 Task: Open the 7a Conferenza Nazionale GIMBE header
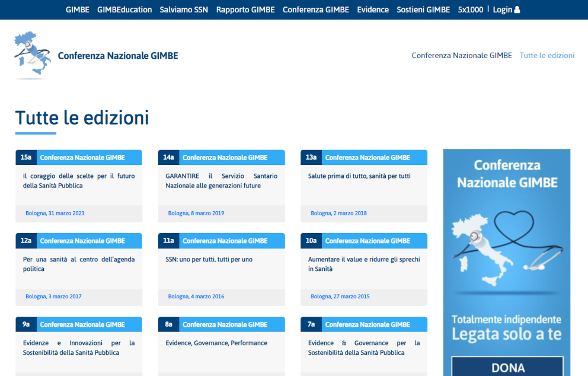364,324
